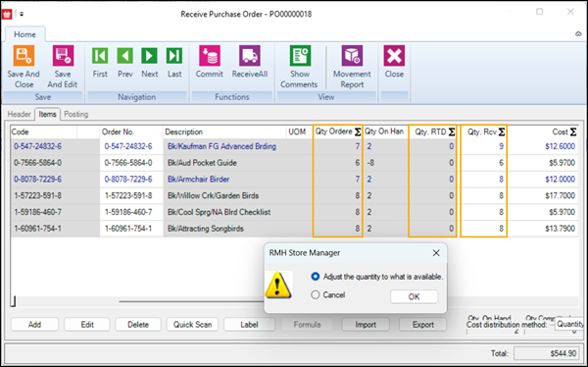Select code 0-7566-5864-0 in Code column
Viewport: 588px width, 367px height.
(37, 163)
